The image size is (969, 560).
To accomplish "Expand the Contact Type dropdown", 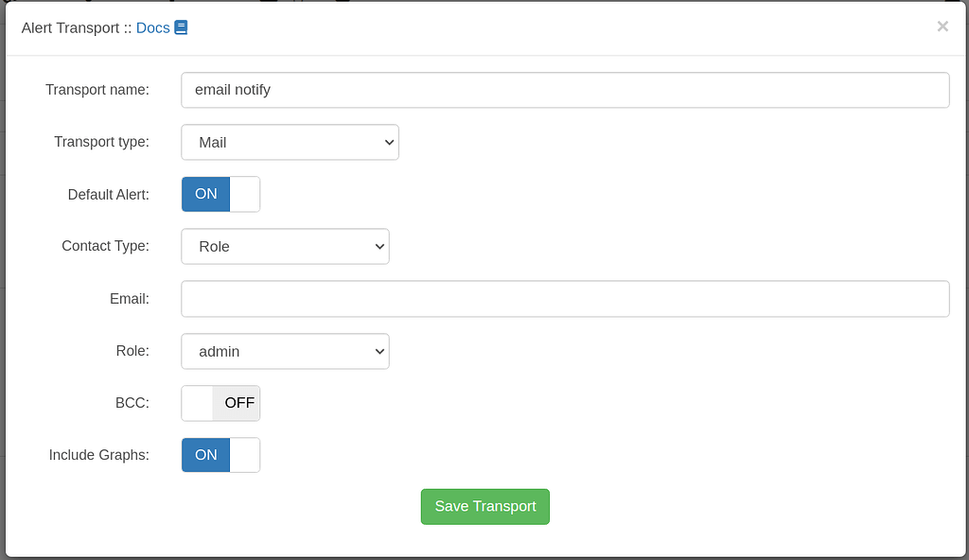I will [285, 246].
